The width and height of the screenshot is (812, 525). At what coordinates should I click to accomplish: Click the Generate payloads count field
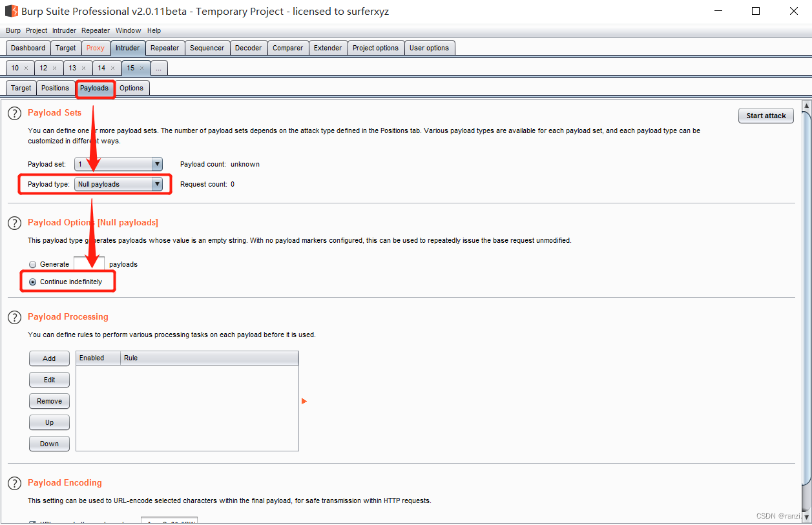(89, 263)
